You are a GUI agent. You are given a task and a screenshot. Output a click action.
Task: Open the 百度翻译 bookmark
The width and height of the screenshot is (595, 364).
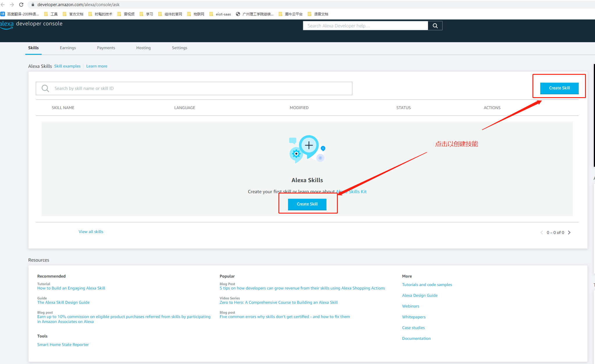click(19, 14)
